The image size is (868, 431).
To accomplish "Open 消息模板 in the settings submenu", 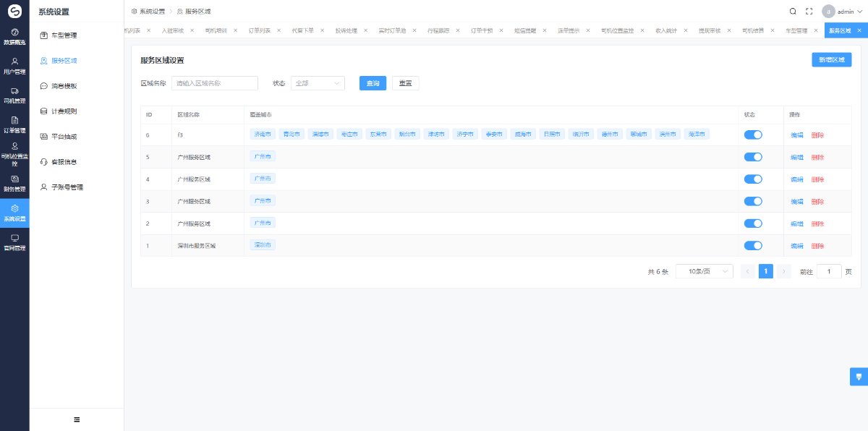I will tap(77, 86).
